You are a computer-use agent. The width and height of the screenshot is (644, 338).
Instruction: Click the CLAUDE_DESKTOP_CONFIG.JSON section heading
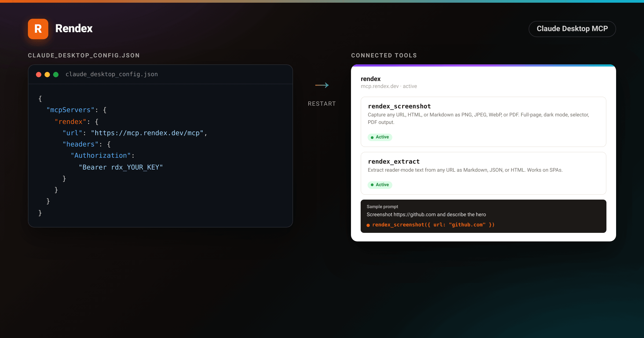[84, 56]
